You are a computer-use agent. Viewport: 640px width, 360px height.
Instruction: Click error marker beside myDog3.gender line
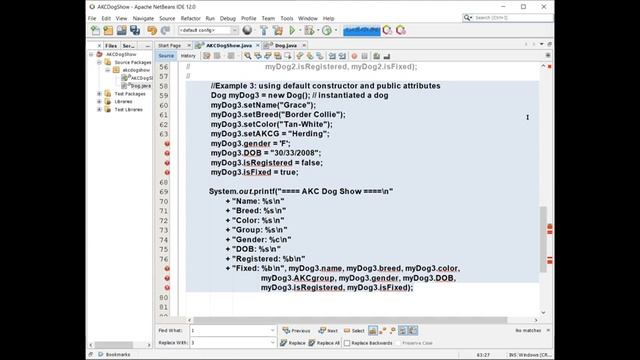[167, 144]
